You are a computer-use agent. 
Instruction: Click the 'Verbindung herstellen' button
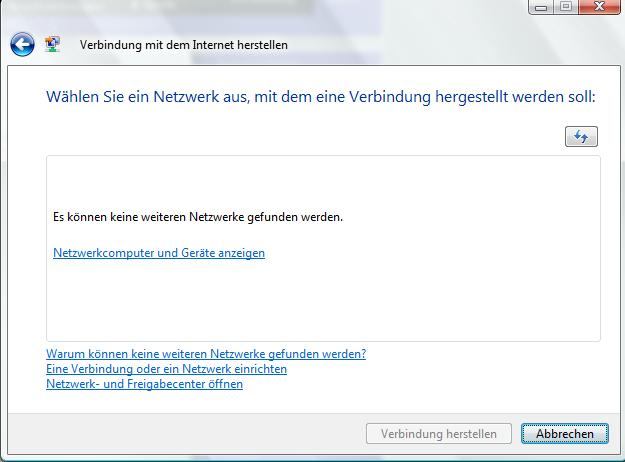point(438,434)
